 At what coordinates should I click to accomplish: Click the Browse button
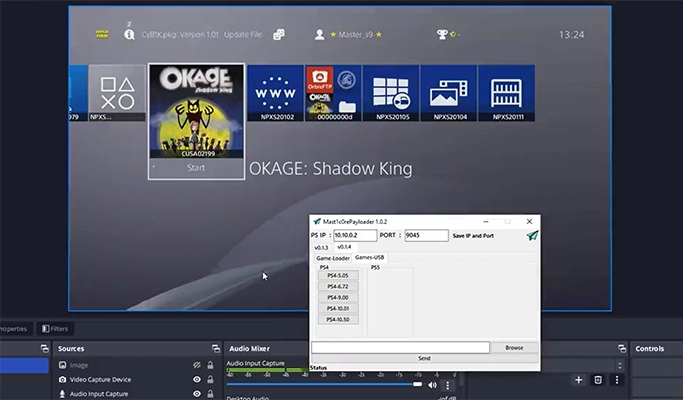(514, 348)
